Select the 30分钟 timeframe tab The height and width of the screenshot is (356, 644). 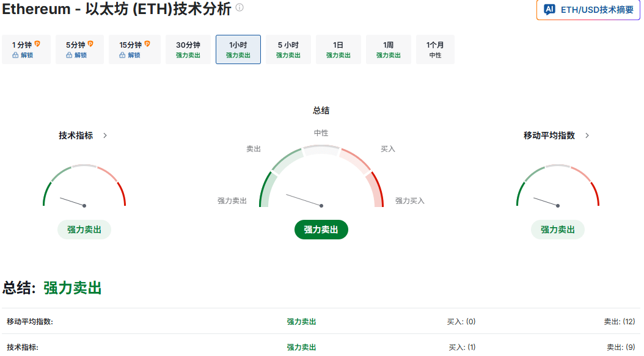[x=188, y=49]
